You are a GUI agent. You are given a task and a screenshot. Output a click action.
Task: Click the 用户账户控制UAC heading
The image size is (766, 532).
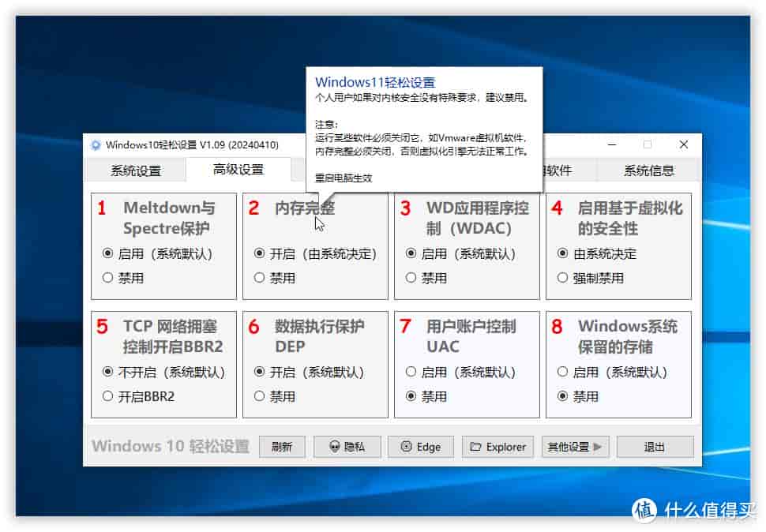coord(471,336)
